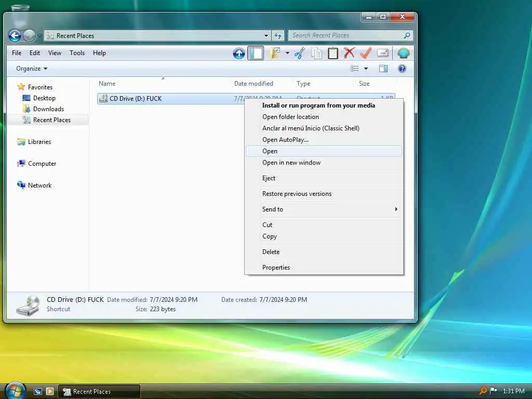Toggle the navigation pane toolbar button
Screen dimensions: 532x399
pyautogui.click(x=256, y=54)
